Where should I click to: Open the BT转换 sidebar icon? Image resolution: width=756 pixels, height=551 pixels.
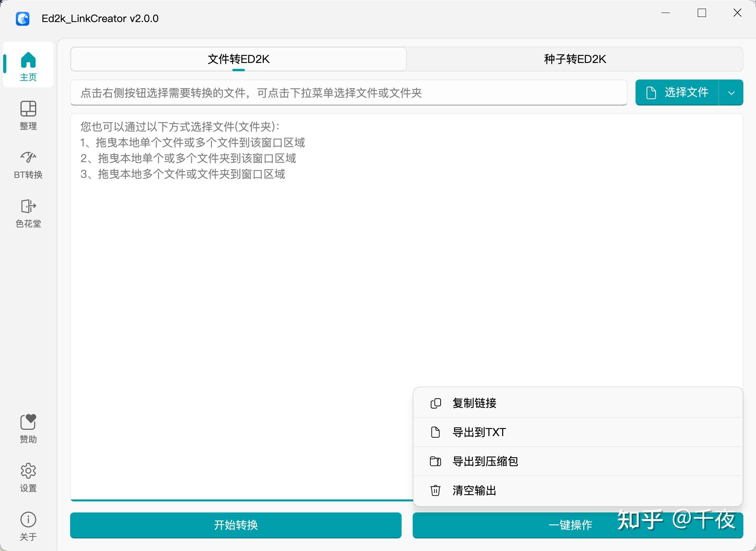[28, 164]
